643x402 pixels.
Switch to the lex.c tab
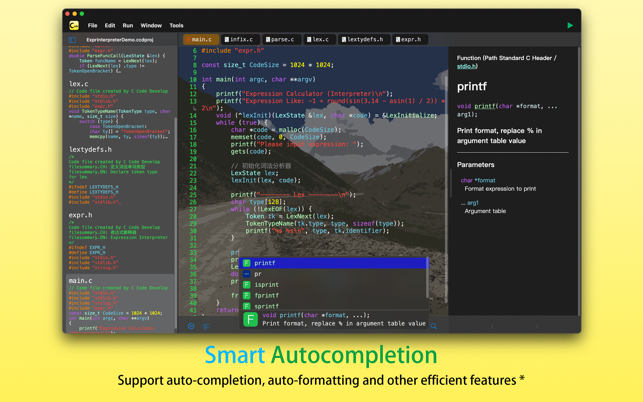click(319, 39)
